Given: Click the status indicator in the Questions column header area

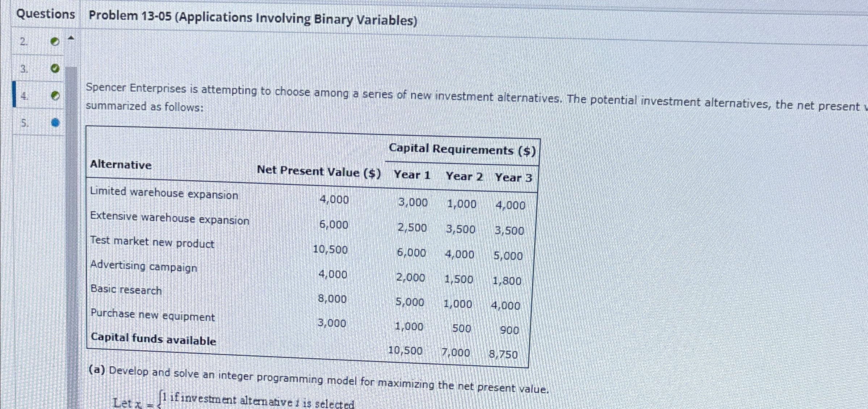Looking at the screenshot, I should point(54,42).
